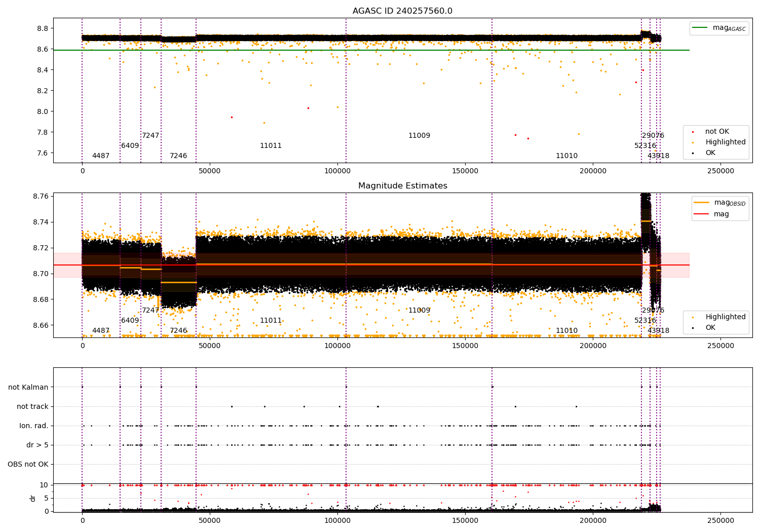760x532 pixels.
Task: Click "OK" legend label in top plot
Action: (710, 153)
